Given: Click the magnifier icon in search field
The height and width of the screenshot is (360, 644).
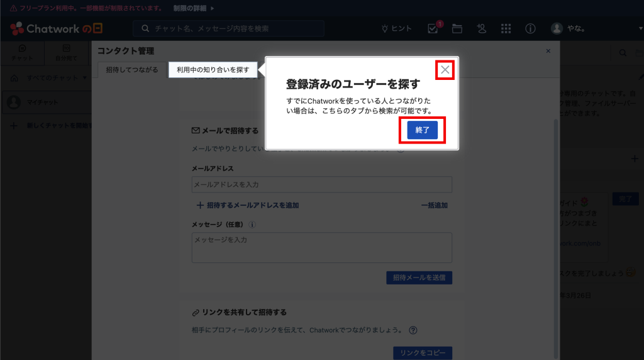Looking at the screenshot, I should pos(145,28).
